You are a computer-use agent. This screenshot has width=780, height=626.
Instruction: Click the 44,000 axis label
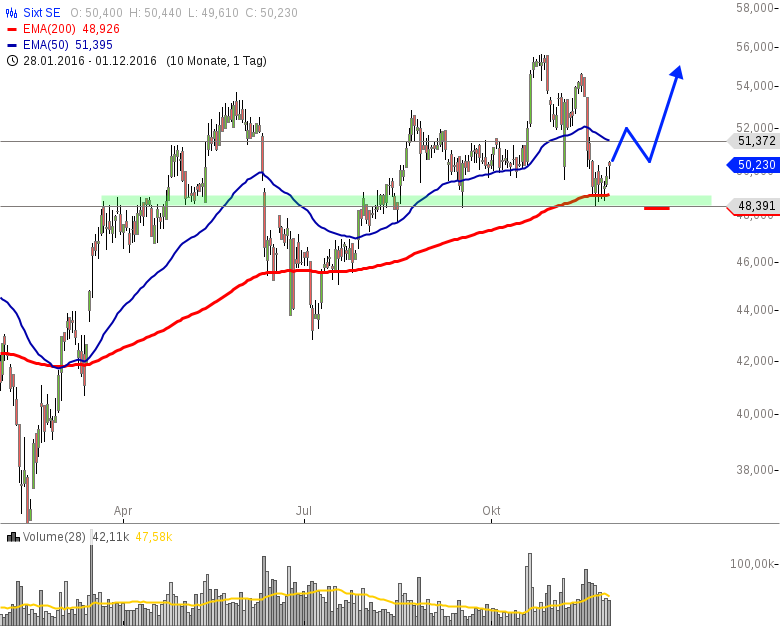(x=755, y=310)
